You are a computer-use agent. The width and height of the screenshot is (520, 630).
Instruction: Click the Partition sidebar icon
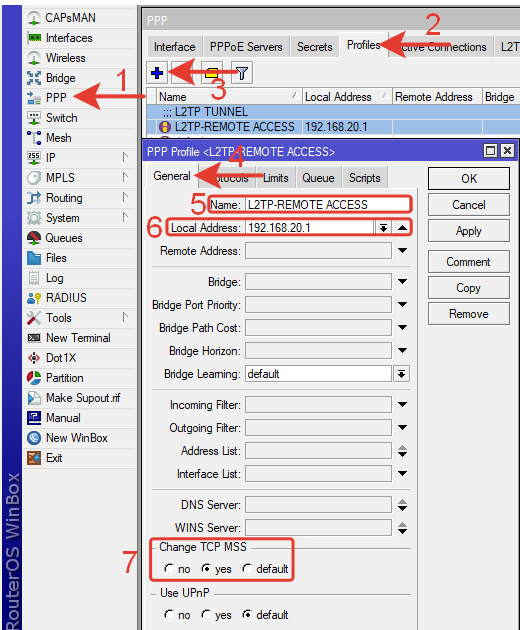(34, 378)
